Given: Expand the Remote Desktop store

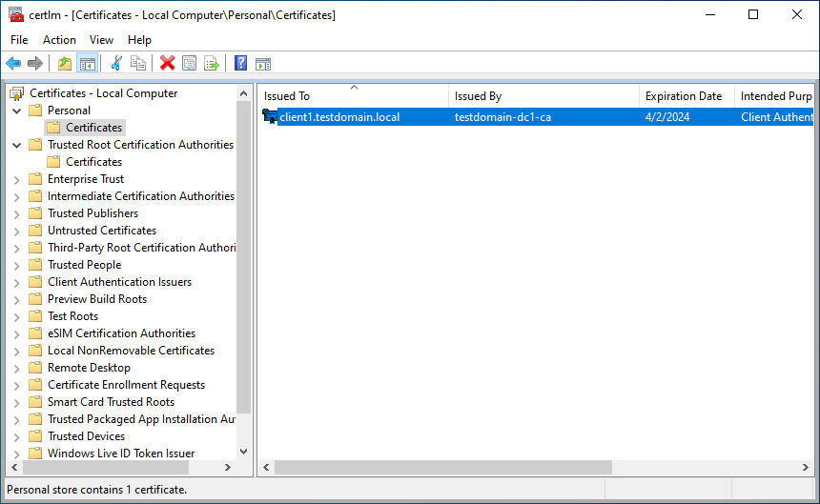Looking at the screenshot, I should (x=16, y=368).
